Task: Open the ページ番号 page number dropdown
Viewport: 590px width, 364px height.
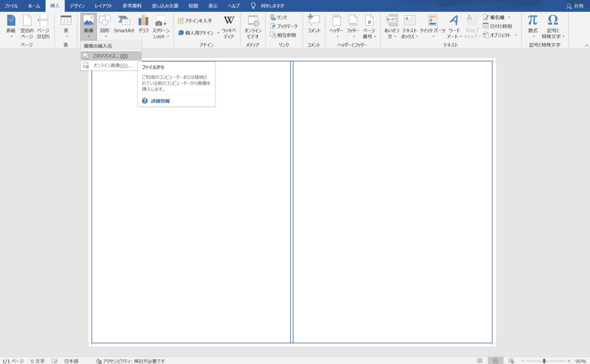Action: pos(369,27)
